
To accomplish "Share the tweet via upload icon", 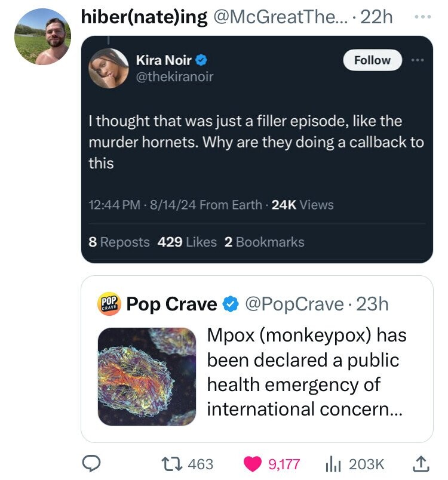I will [421, 464].
